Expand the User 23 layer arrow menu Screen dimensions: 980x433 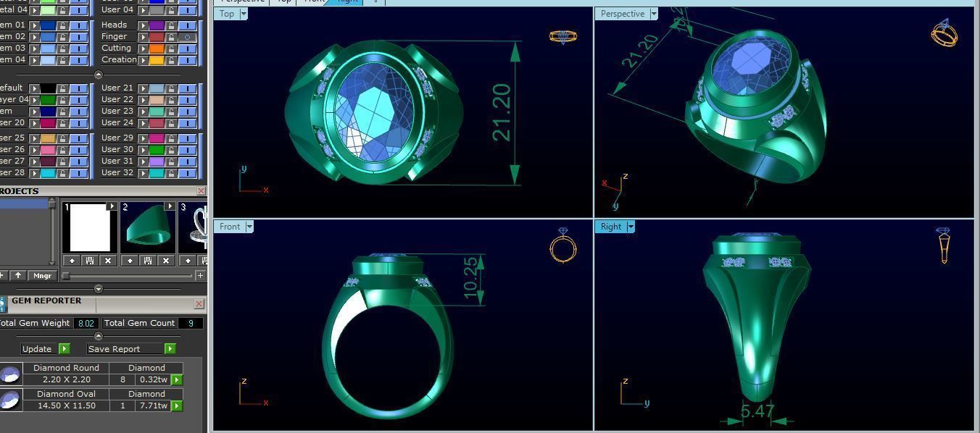point(143,111)
